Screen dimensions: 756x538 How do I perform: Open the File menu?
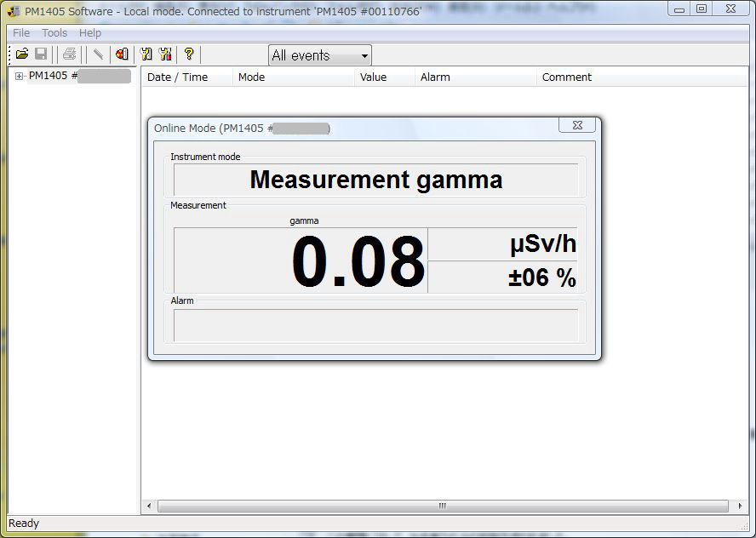coord(21,33)
